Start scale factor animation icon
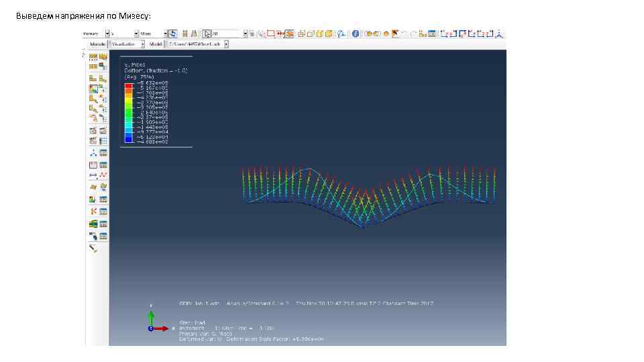Image resolution: width=644 pixels, height=362 pixels. click(93, 131)
